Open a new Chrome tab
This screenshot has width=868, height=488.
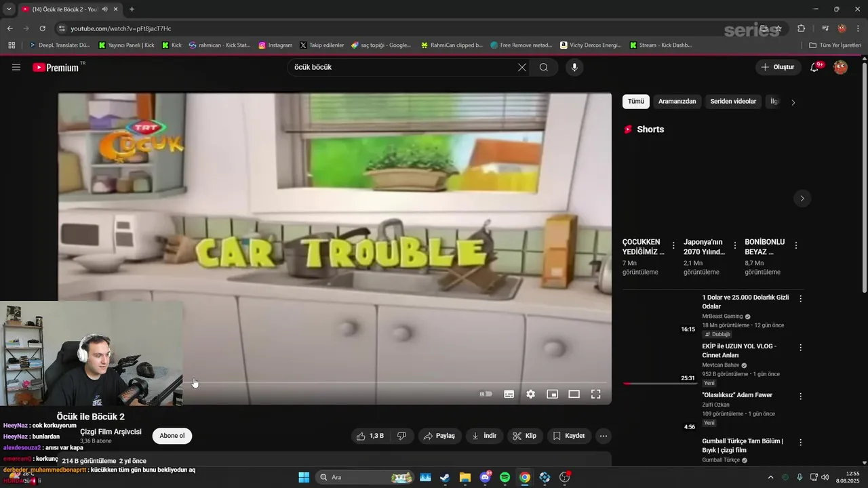point(132,9)
